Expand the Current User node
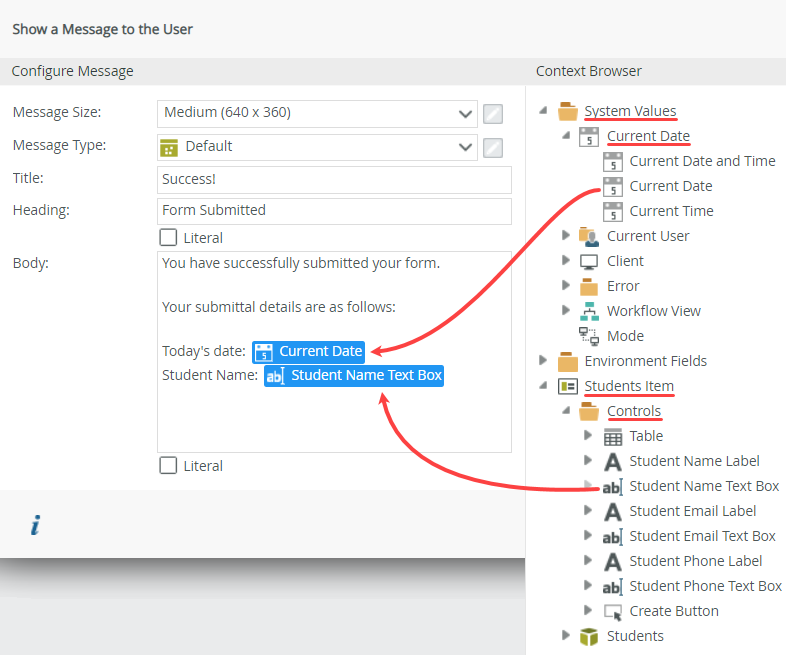 coord(566,235)
